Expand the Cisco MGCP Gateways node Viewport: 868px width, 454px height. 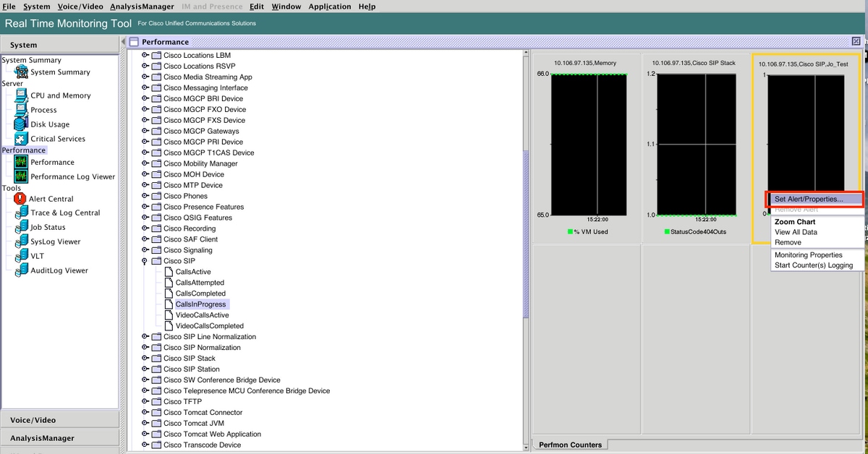(145, 131)
